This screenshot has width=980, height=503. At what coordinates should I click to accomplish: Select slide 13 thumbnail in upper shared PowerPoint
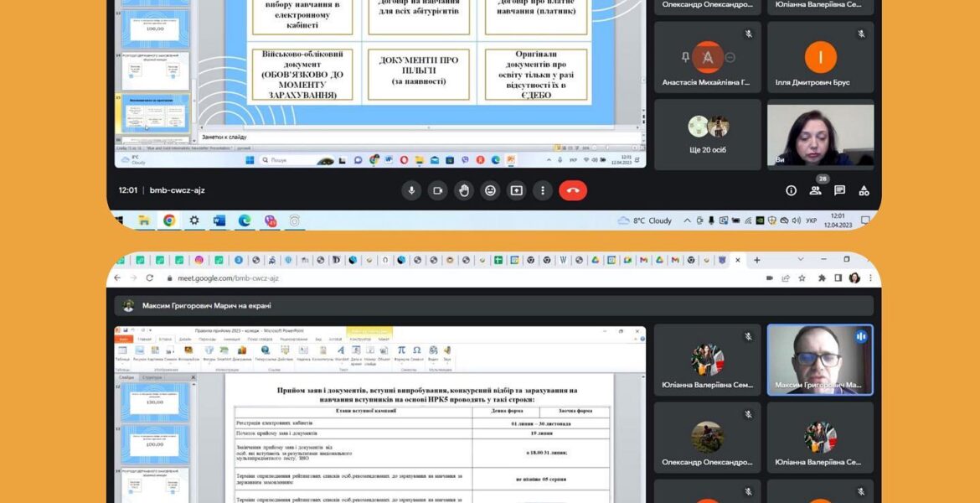[155, 29]
